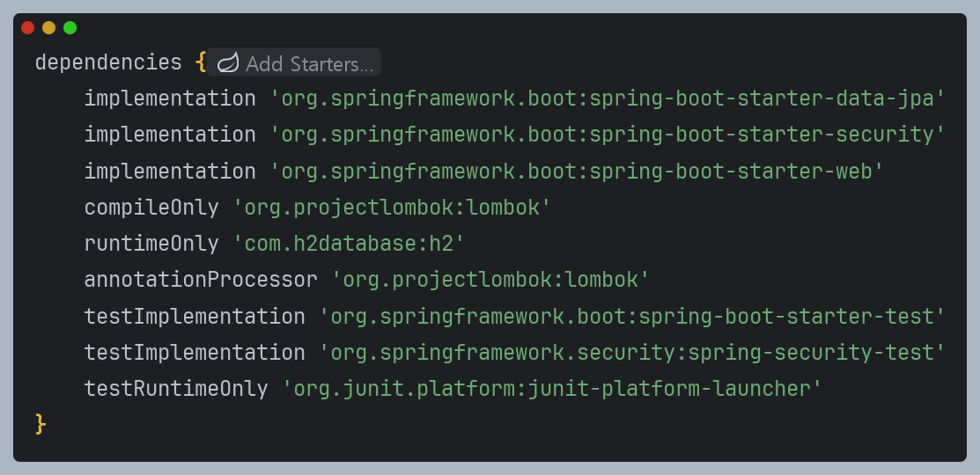Screen dimensions: 980x475
Task: Click the spring-security-test dependency string
Action: 632,353
